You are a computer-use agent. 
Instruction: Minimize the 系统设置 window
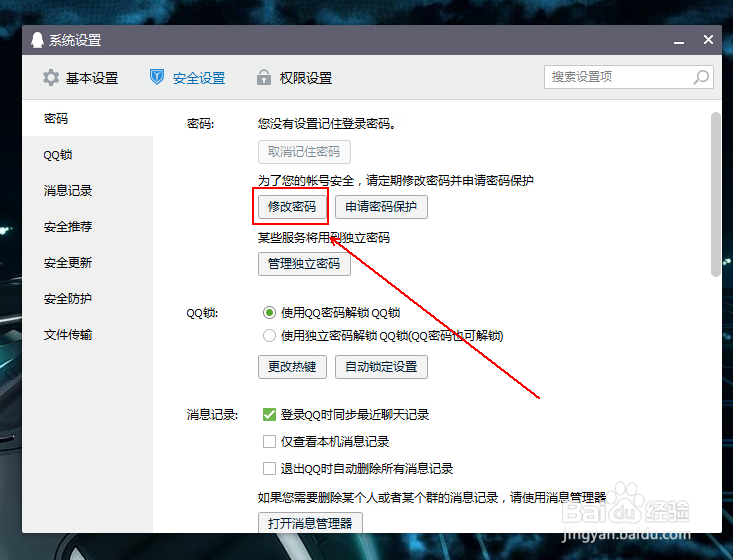pos(679,42)
